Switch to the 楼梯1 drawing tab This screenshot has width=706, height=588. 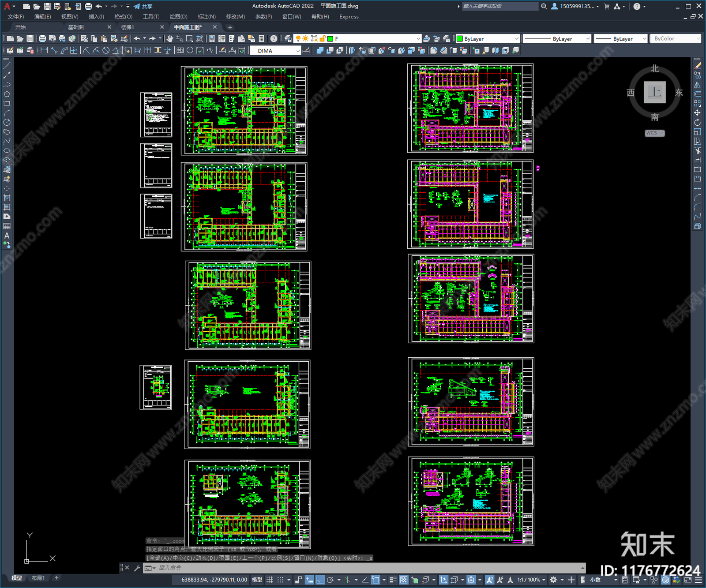pos(128,27)
